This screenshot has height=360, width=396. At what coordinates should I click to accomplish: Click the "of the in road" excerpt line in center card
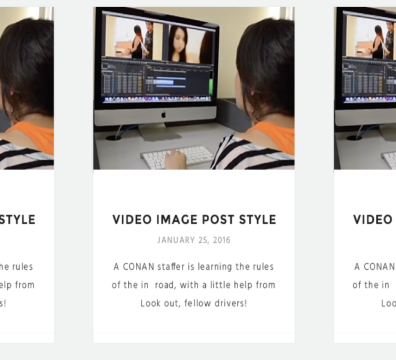click(x=194, y=285)
